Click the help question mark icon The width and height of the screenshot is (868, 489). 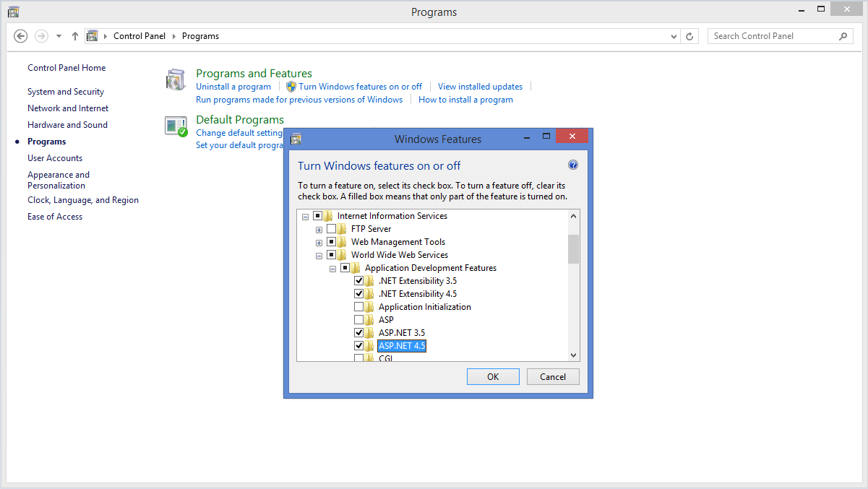click(573, 165)
